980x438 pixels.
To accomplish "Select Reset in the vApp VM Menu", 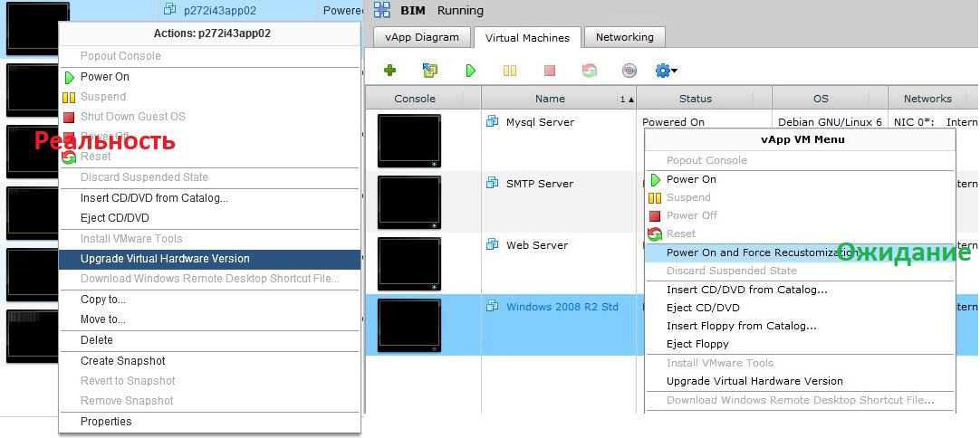I will (x=801, y=233).
